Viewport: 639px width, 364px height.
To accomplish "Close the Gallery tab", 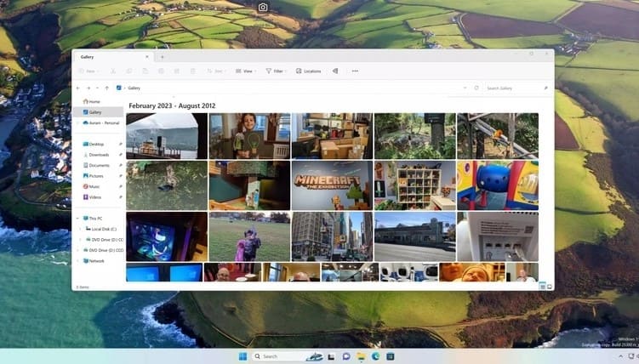I will tap(147, 57).
